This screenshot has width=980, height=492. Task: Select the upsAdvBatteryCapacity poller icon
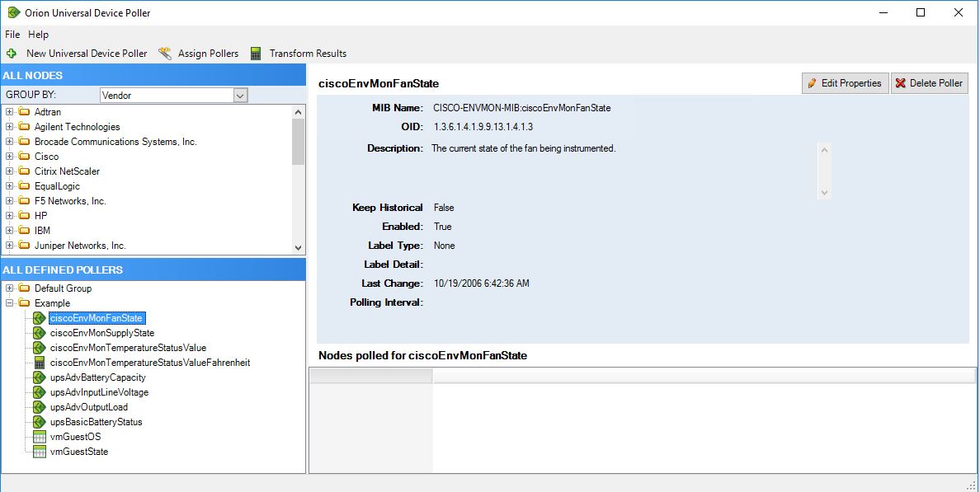click(39, 377)
